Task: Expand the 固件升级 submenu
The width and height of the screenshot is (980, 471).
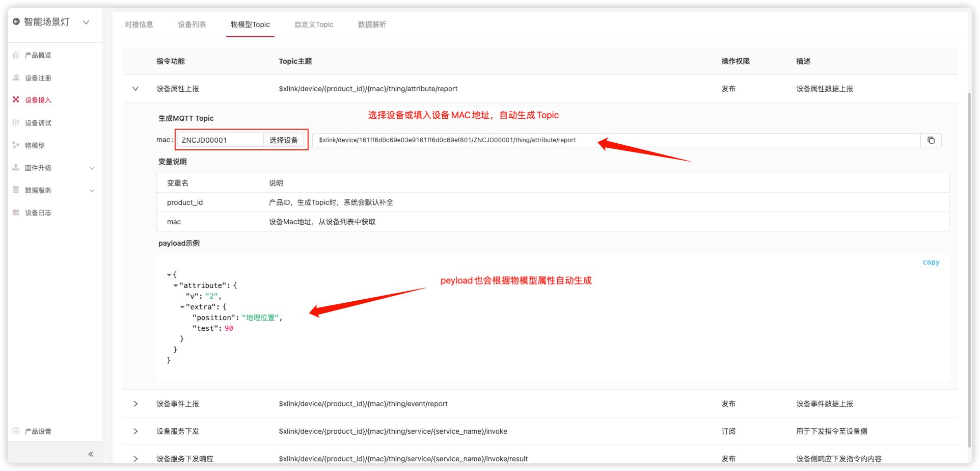Action: (x=92, y=168)
